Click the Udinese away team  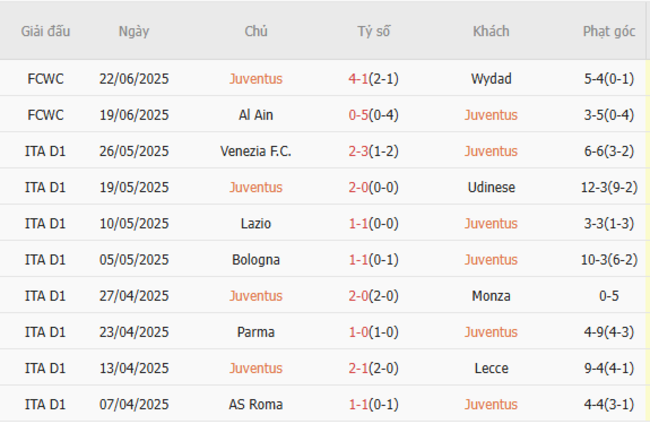[x=491, y=187]
